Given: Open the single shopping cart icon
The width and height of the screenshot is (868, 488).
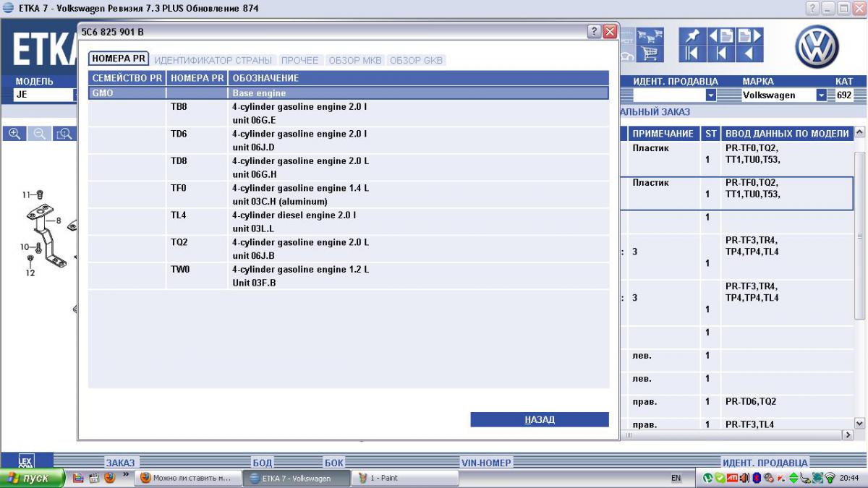Looking at the screenshot, I should click(x=649, y=53).
